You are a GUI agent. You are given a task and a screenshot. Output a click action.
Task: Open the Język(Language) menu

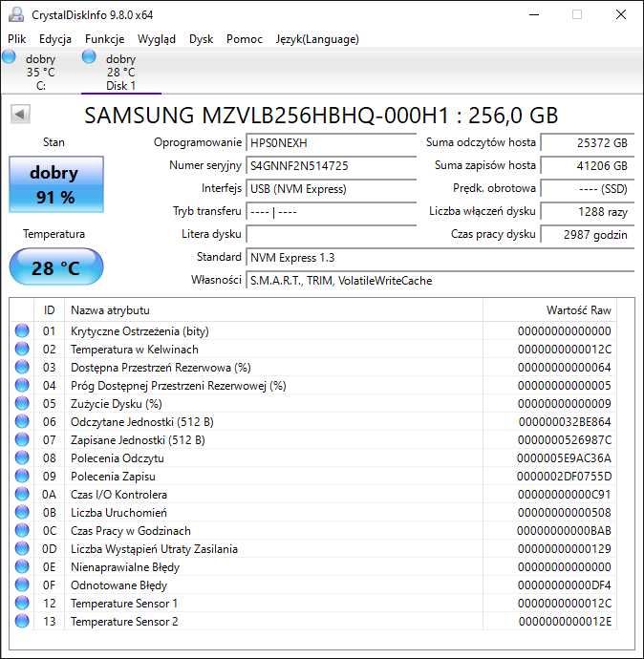point(317,39)
